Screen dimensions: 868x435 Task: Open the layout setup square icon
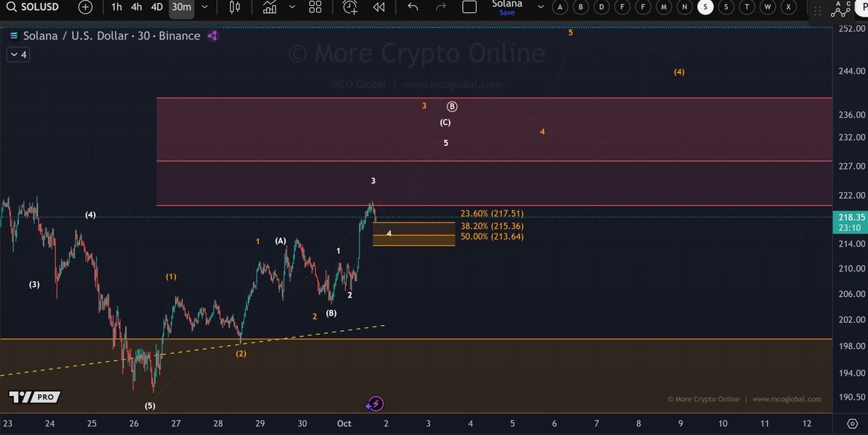(x=469, y=7)
